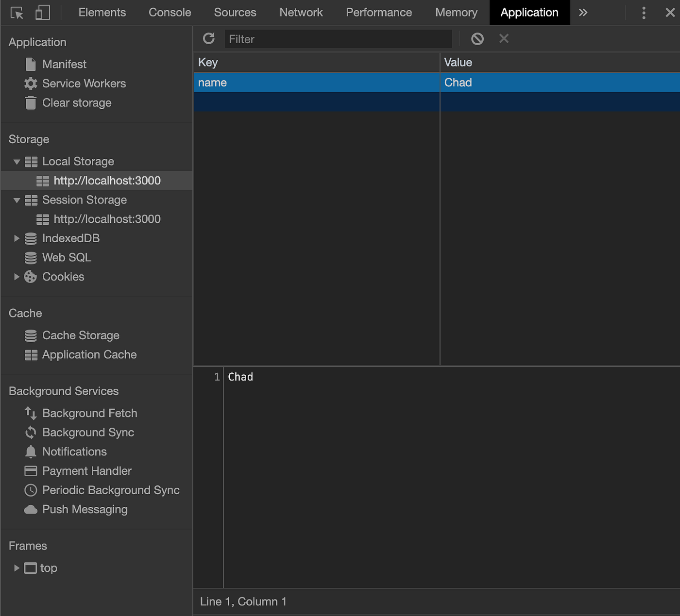Screen dimensions: 680x616
Task: Expand the Cookies tree node
Action: tap(17, 277)
